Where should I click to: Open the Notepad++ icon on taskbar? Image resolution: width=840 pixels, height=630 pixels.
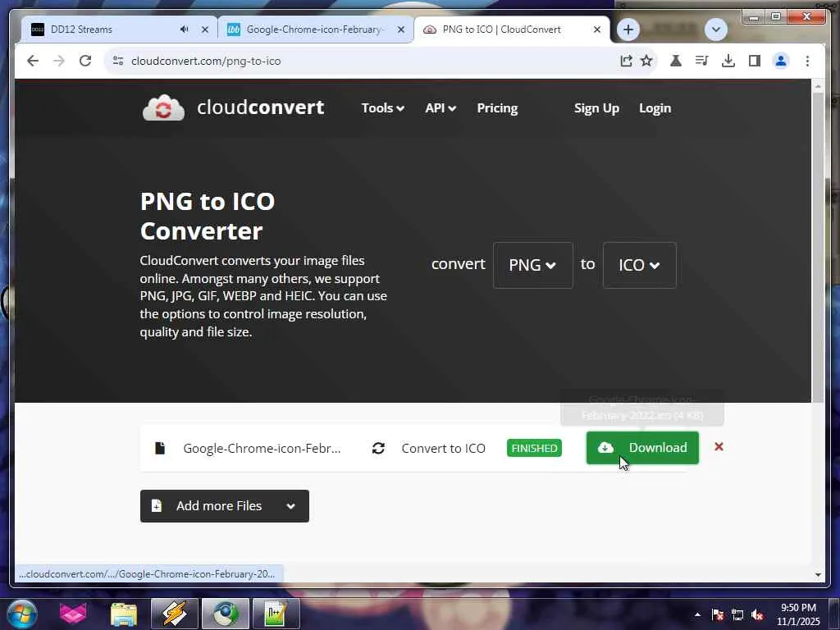pyautogui.click(x=276, y=614)
